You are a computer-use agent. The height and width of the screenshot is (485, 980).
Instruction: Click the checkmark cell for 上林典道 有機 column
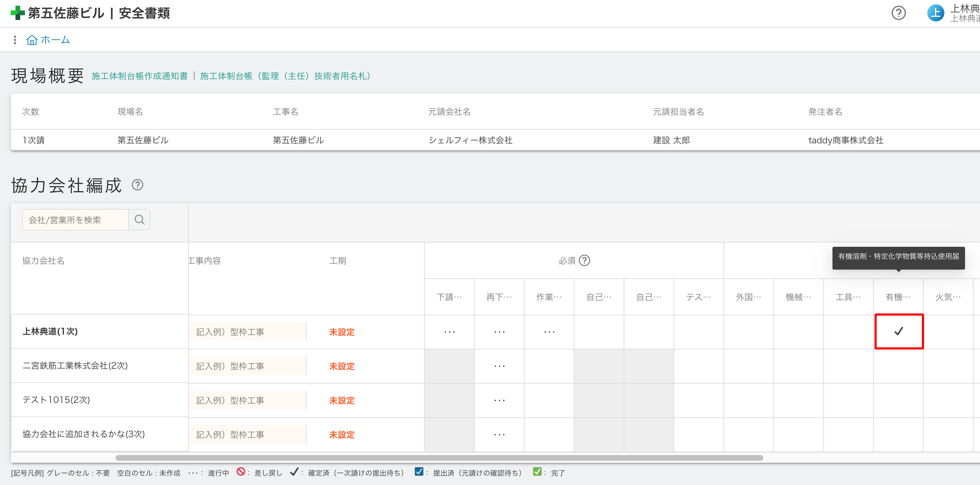tap(899, 331)
